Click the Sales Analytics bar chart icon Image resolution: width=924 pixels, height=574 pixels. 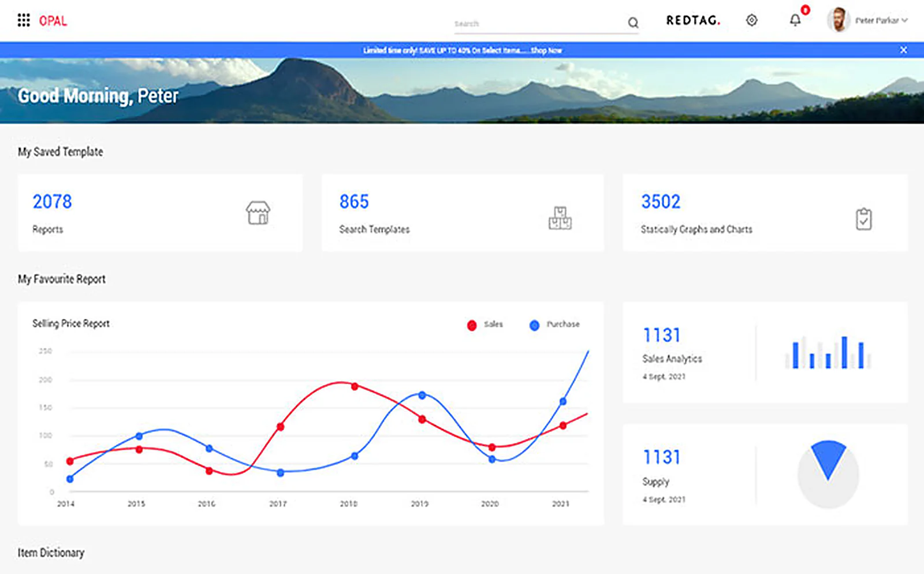click(x=828, y=352)
